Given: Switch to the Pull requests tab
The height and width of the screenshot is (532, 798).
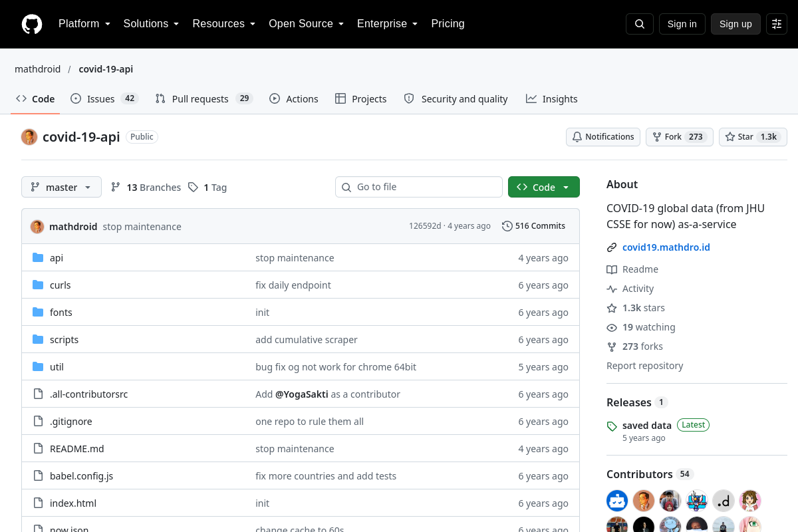Looking at the screenshot, I should (203, 98).
